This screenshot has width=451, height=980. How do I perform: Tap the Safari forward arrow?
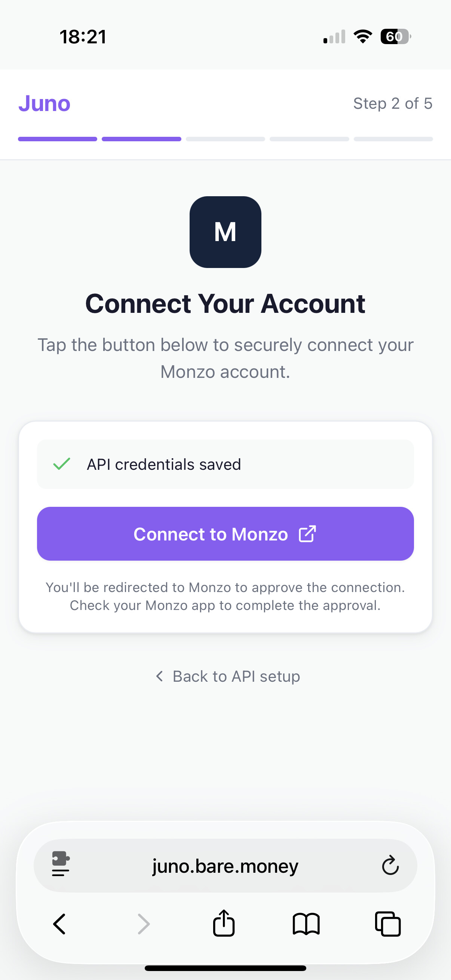click(144, 924)
